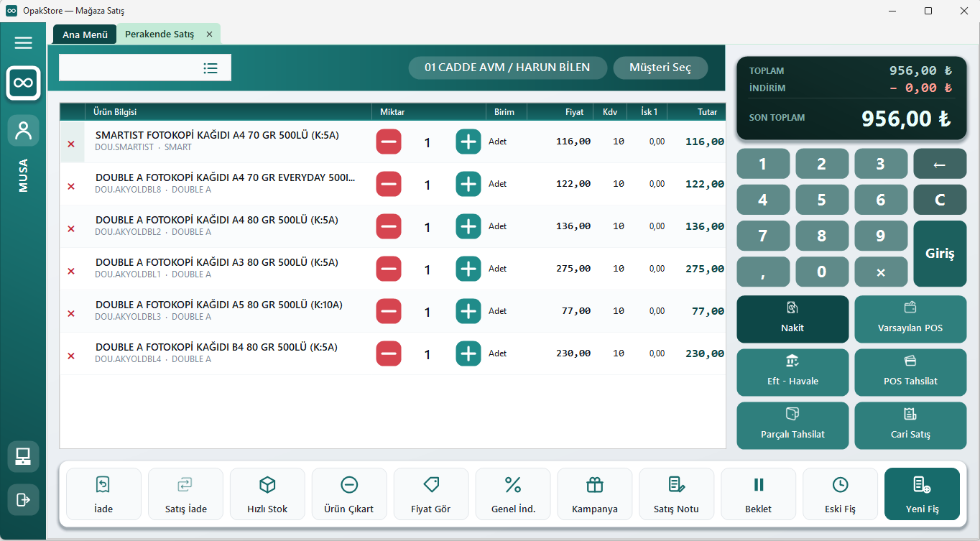Add a Satış Notu sales note
Image resolution: width=980 pixels, height=541 pixels.
click(x=677, y=494)
